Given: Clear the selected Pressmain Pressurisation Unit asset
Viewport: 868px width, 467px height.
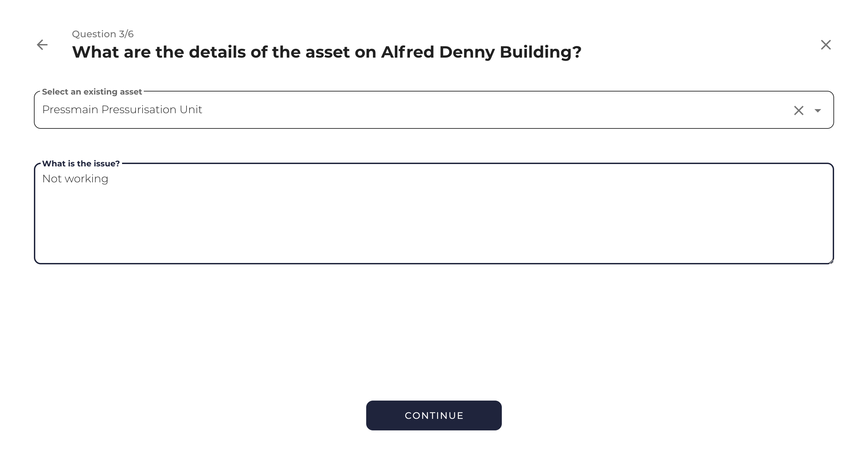Looking at the screenshot, I should point(798,110).
